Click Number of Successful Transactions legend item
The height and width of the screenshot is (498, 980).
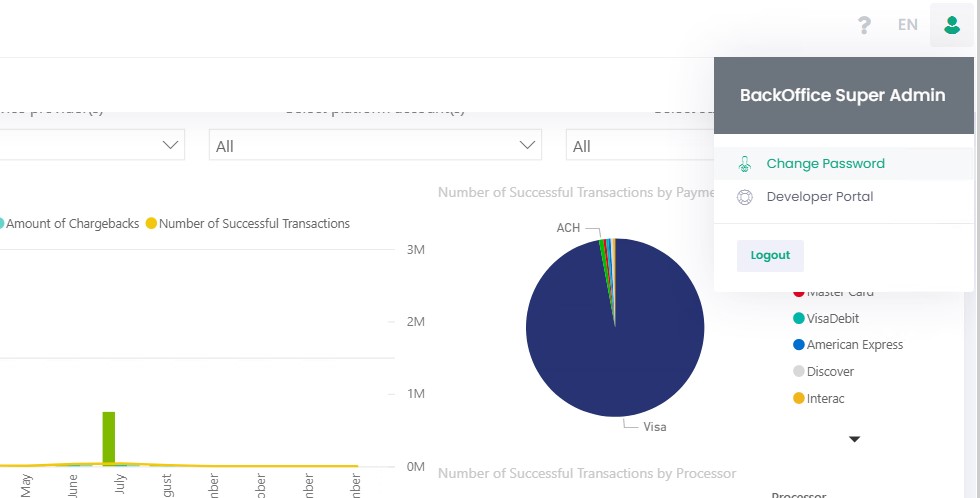click(254, 224)
